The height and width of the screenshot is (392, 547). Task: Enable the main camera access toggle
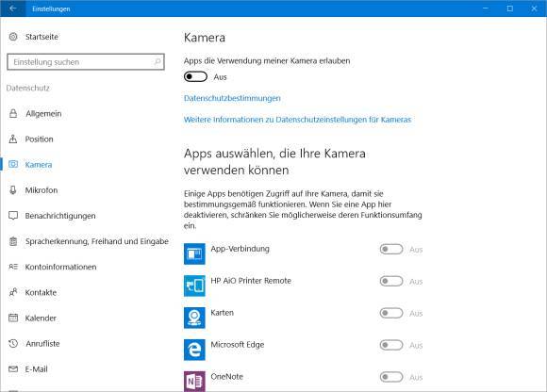tap(195, 76)
